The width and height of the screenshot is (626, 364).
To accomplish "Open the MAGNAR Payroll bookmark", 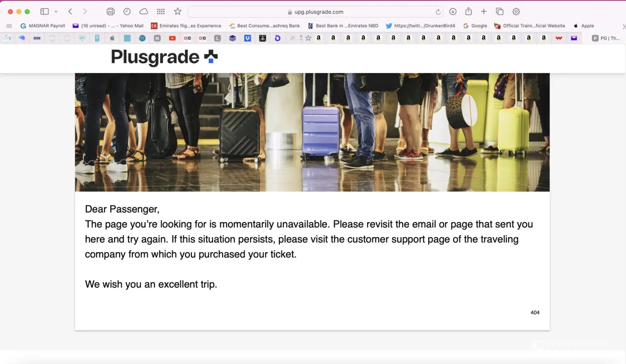I will 43,26.
